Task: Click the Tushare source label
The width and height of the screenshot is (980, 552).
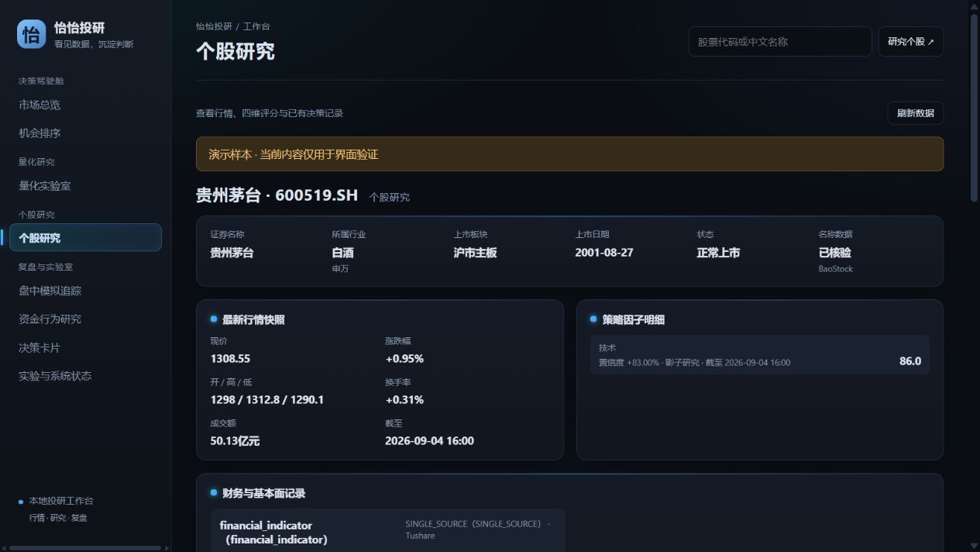Action: (420, 536)
